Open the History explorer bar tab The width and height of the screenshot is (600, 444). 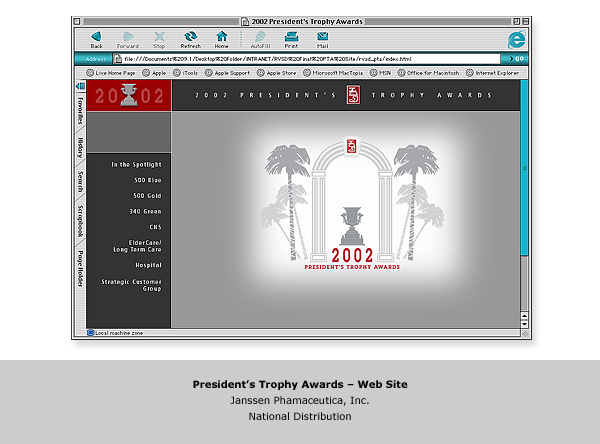(x=80, y=148)
